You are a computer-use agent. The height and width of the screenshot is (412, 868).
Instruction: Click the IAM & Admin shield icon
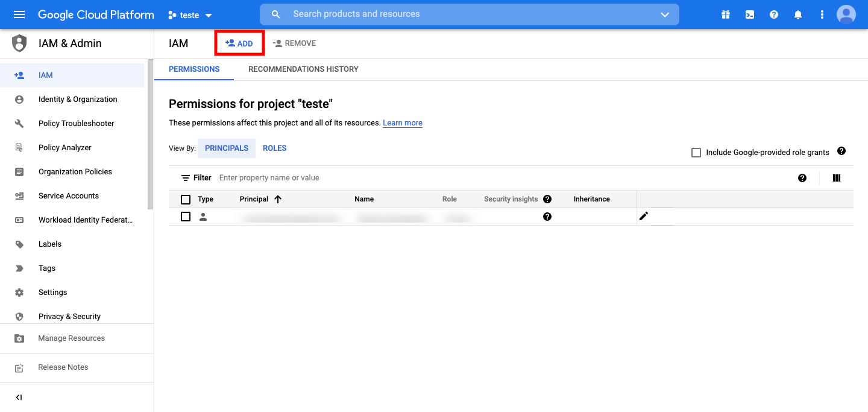(20, 43)
